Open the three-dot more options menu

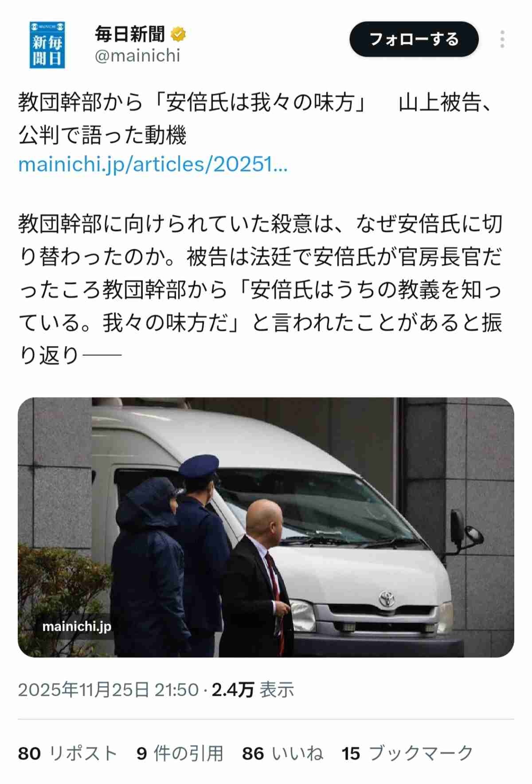pyautogui.click(x=502, y=39)
